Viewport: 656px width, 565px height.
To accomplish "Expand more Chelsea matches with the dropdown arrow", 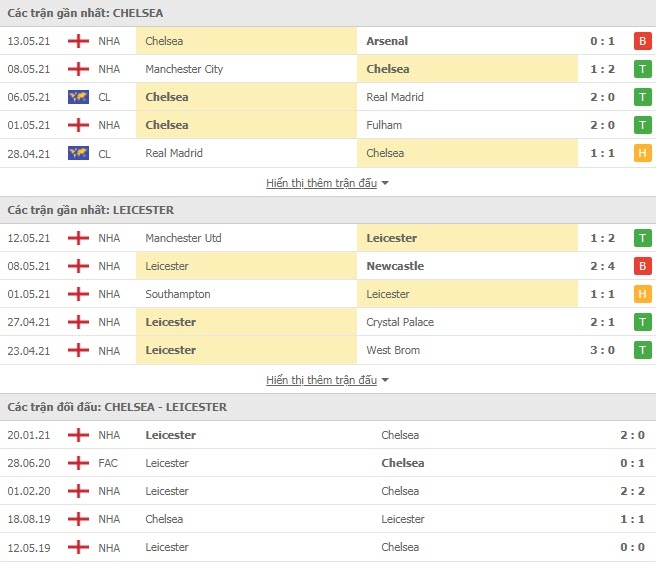I will [x=385, y=183].
